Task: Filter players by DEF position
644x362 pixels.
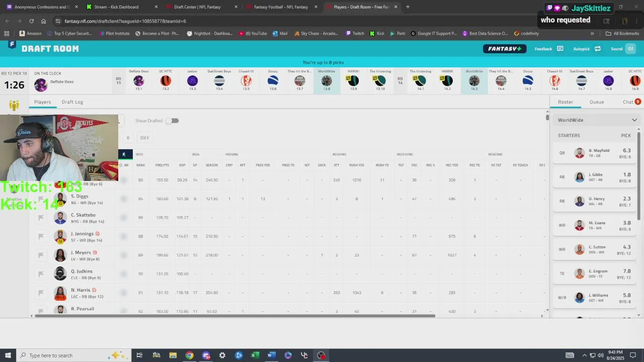Action: pos(145,138)
